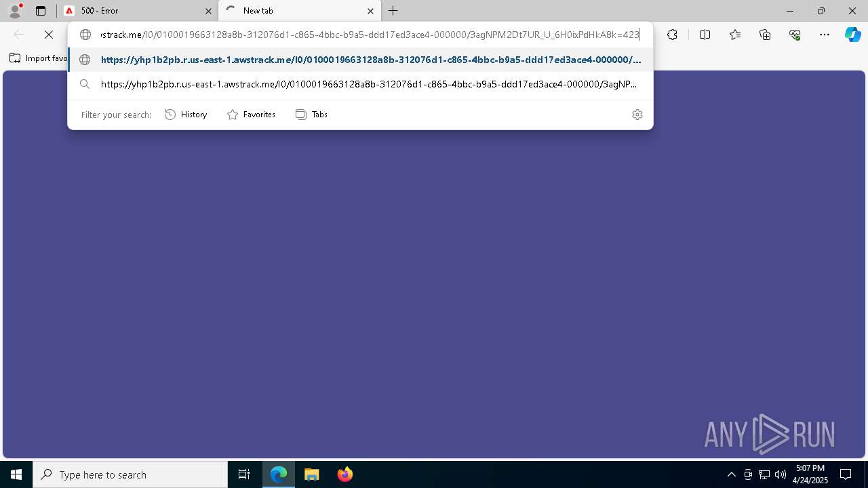Open File Explorer on the taskbar

[311, 474]
